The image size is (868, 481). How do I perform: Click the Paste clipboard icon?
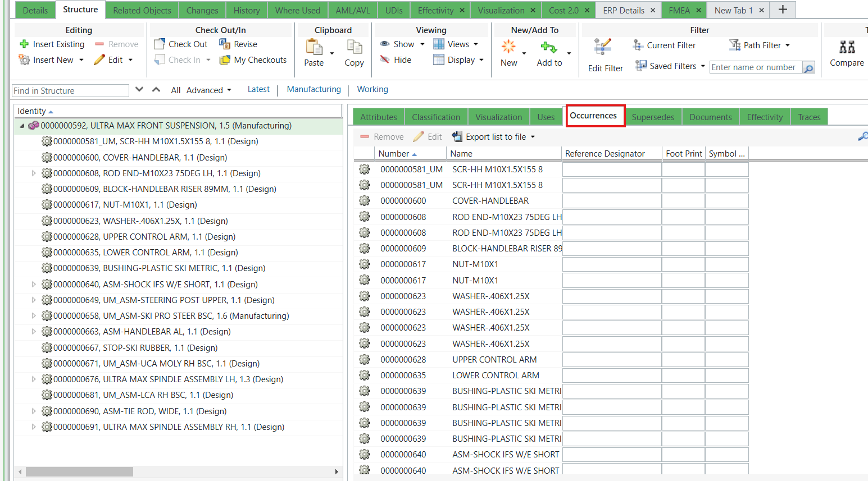point(313,52)
